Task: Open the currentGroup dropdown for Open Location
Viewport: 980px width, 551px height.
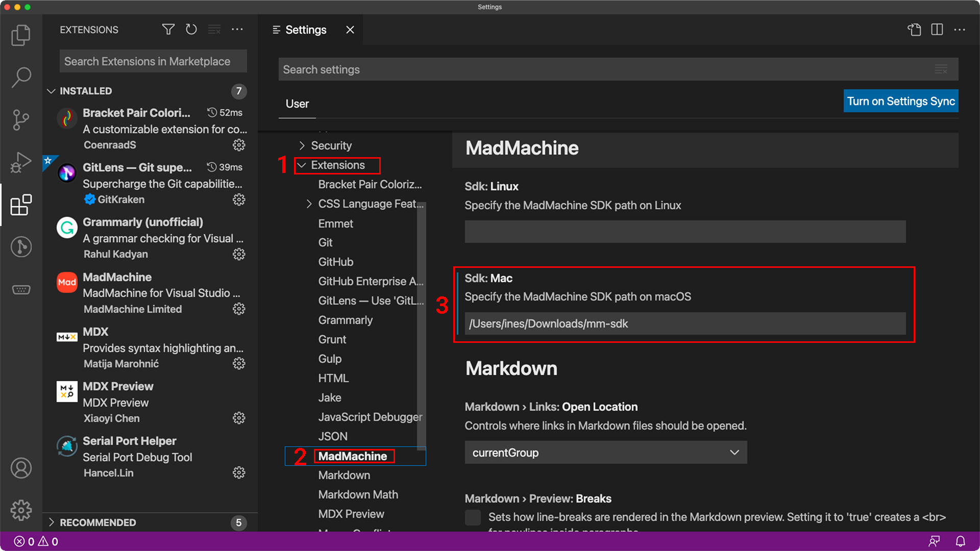Action: click(605, 453)
